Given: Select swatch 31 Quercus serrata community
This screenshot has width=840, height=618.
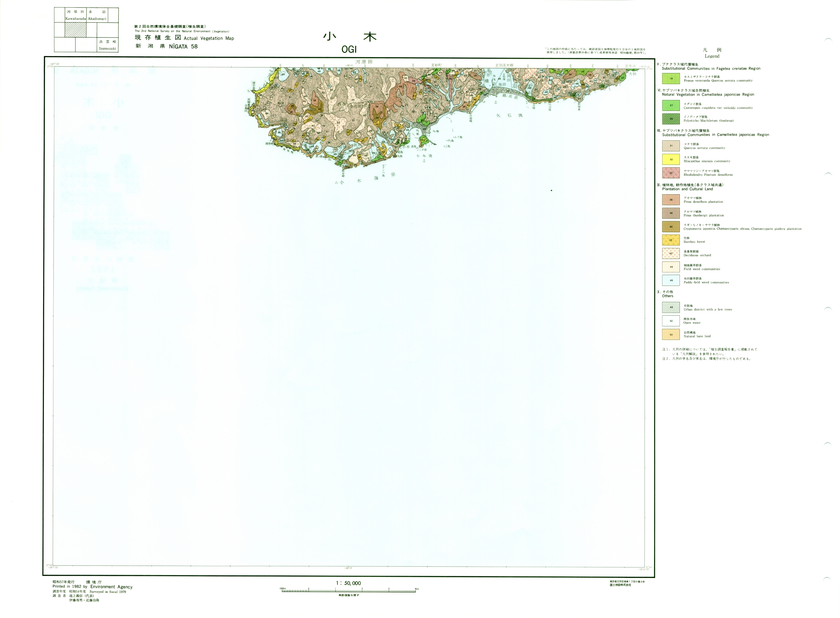Looking at the screenshot, I should point(671,146).
